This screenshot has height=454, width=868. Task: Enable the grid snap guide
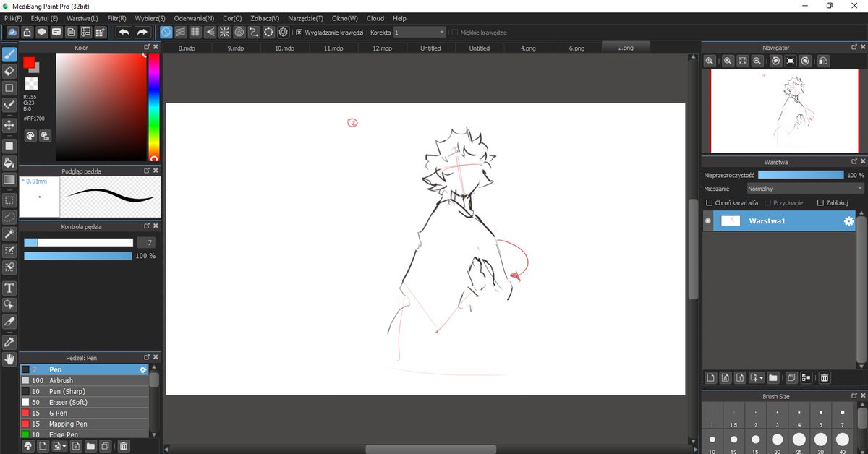coord(195,32)
